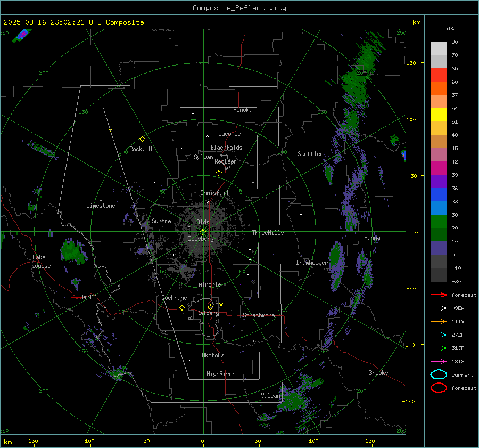Select the light blue dBZ swatch

(439, 208)
